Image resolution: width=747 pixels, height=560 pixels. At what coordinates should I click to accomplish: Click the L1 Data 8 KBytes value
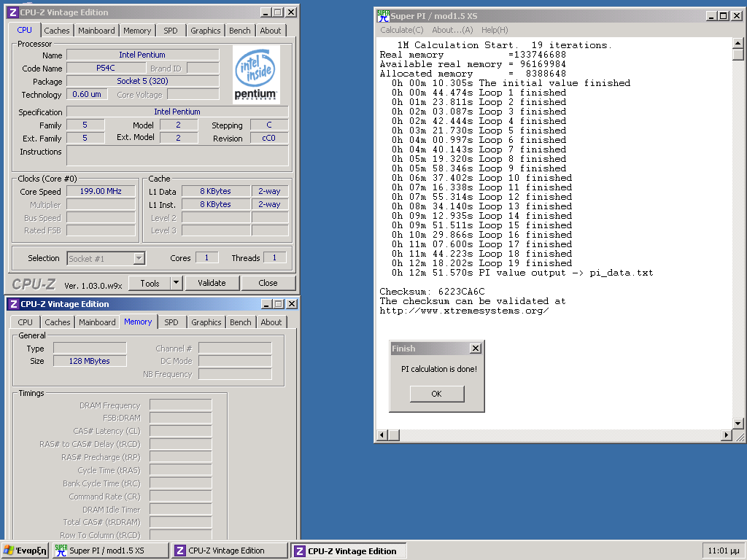coord(216,192)
